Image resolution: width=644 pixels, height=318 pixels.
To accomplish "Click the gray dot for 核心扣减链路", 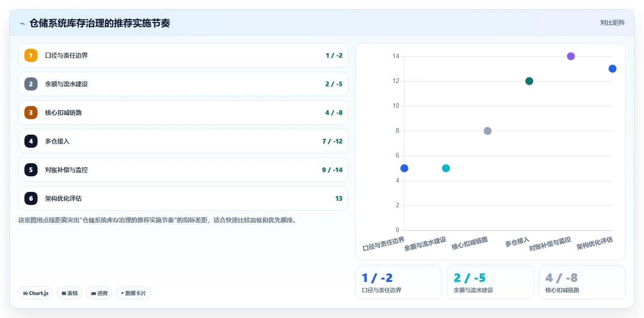I will tap(488, 131).
